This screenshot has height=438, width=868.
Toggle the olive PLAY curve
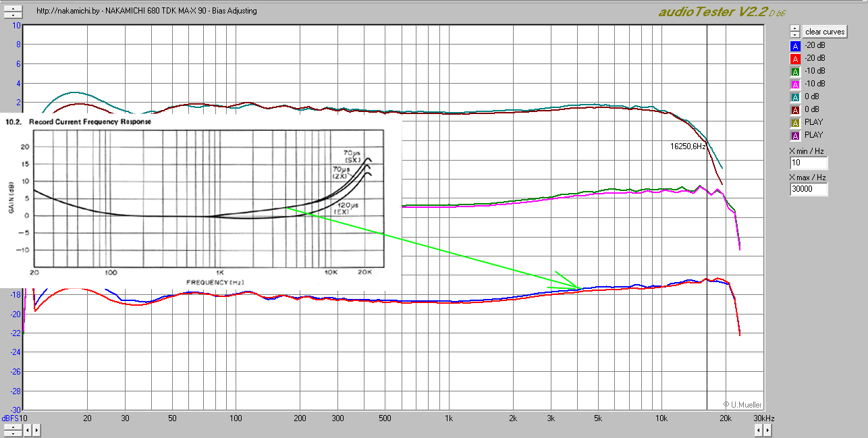[x=795, y=123]
